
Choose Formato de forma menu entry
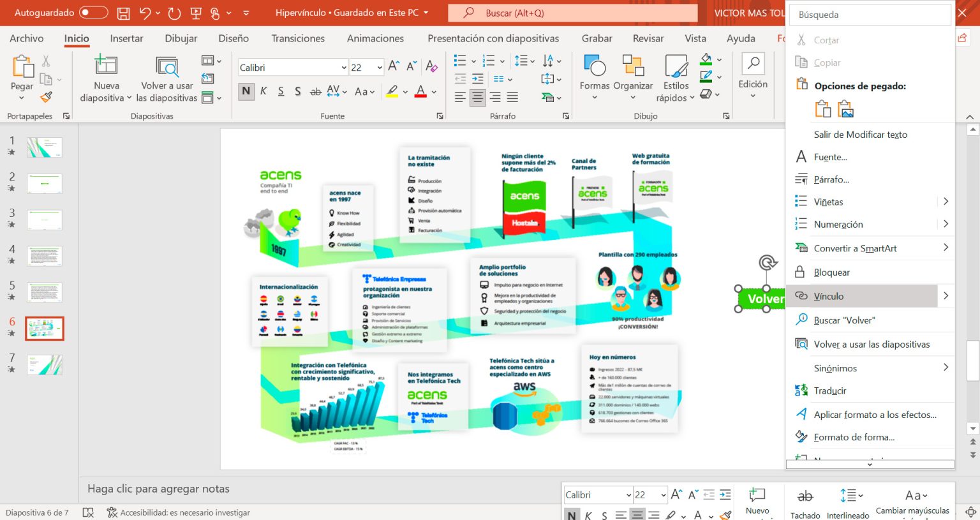[x=854, y=437]
